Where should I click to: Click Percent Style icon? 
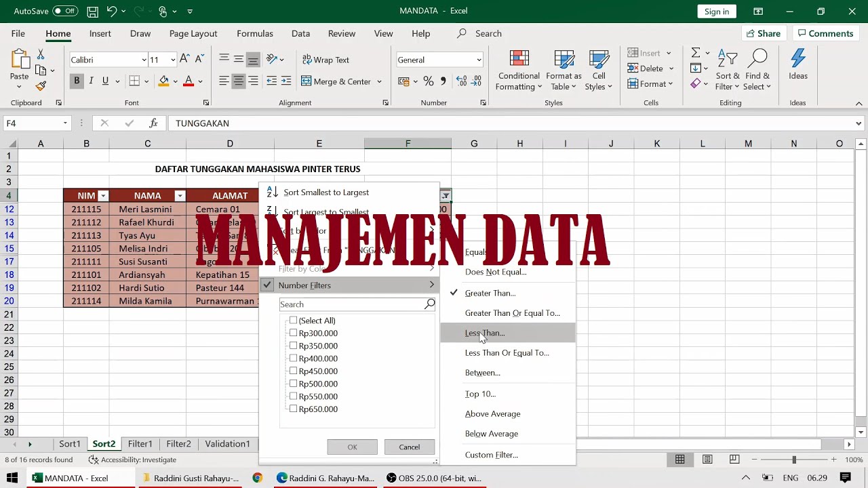[x=428, y=81]
